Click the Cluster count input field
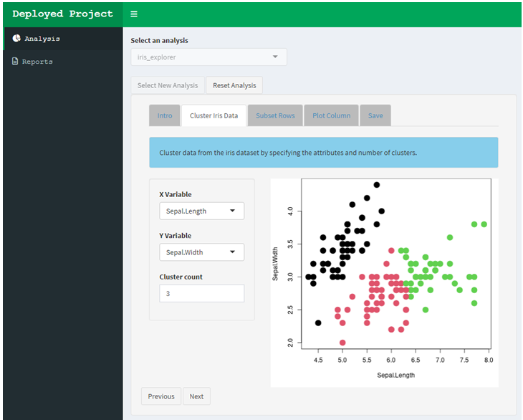The image size is (523, 420). (201, 293)
